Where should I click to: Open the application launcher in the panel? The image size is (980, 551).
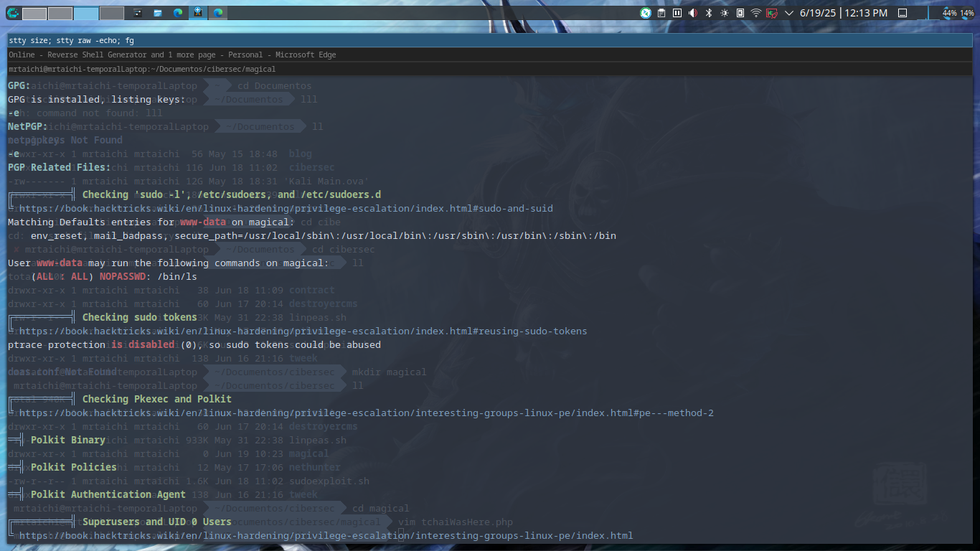(x=13, y=13)
